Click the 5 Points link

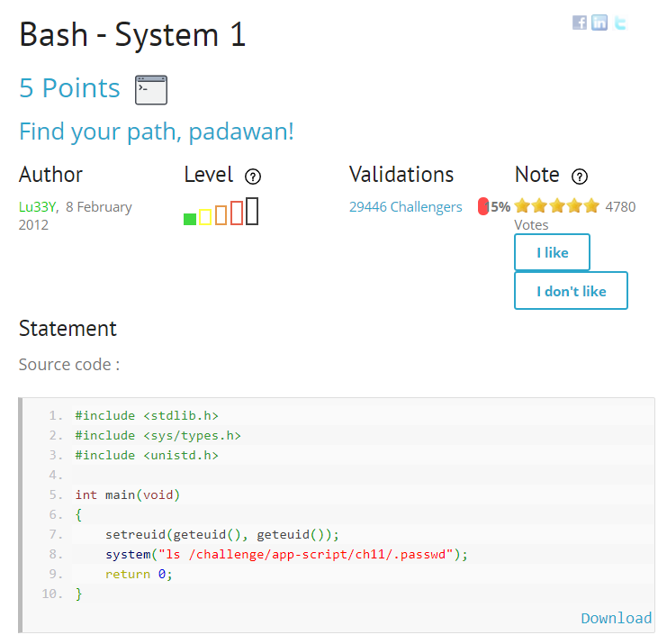pos(69,88)
